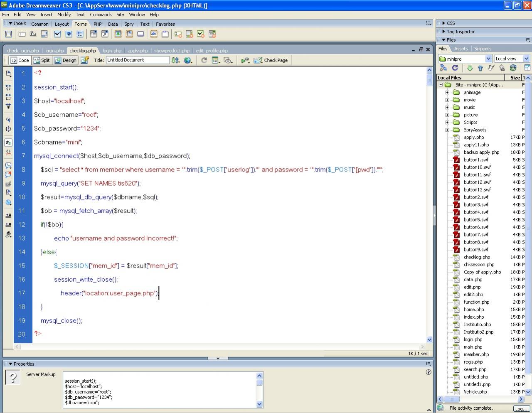532x413 pixels.
Task: Click the Check Page button
Action: (x=271, y=60)
